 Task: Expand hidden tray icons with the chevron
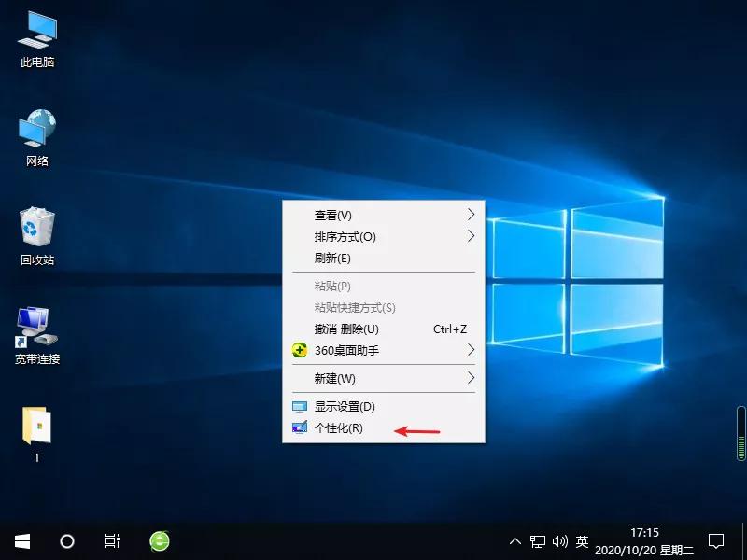pyautogui.click(x=515, y=541)
